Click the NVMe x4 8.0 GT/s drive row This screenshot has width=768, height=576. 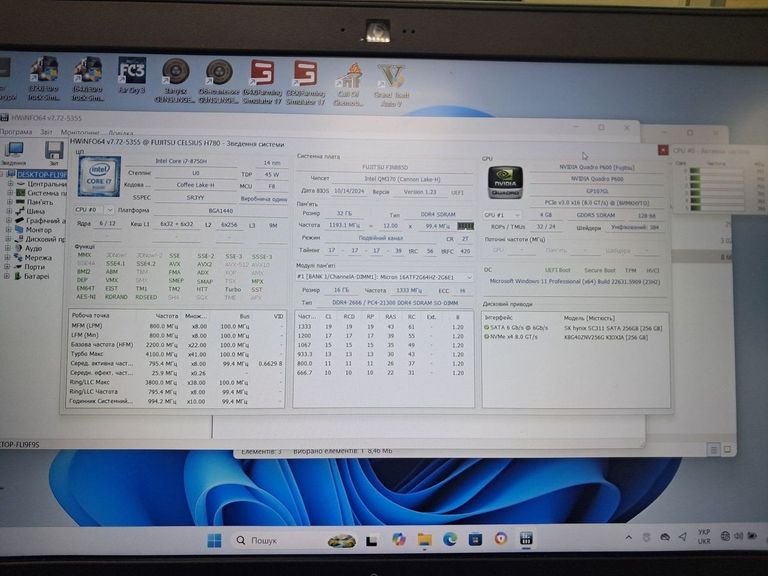tap(574, 337)
